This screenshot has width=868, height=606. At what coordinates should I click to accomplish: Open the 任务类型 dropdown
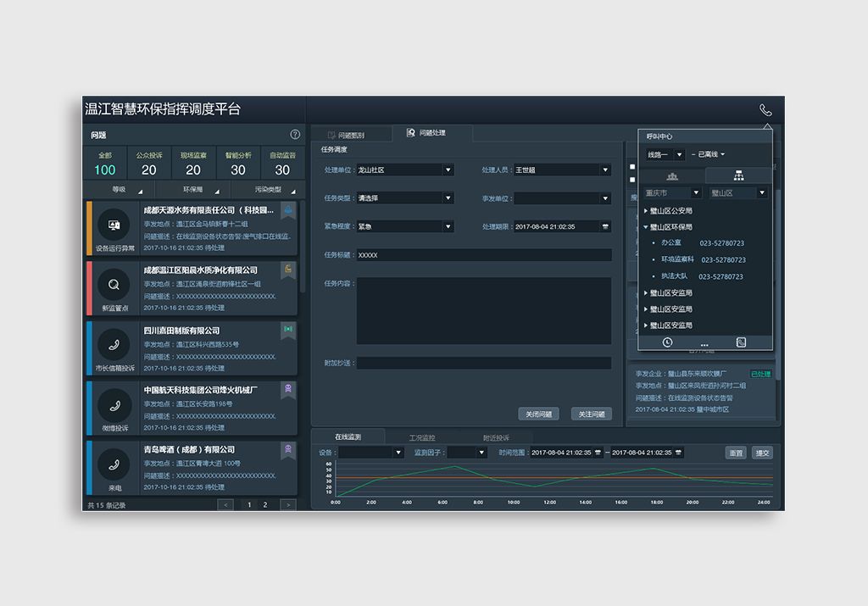click(405, 198)
